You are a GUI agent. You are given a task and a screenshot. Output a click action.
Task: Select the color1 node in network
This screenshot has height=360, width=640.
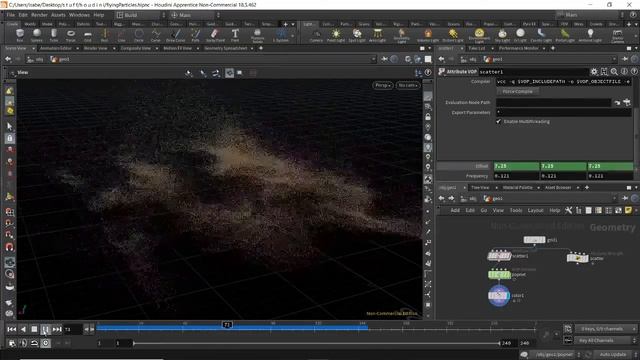499,296
